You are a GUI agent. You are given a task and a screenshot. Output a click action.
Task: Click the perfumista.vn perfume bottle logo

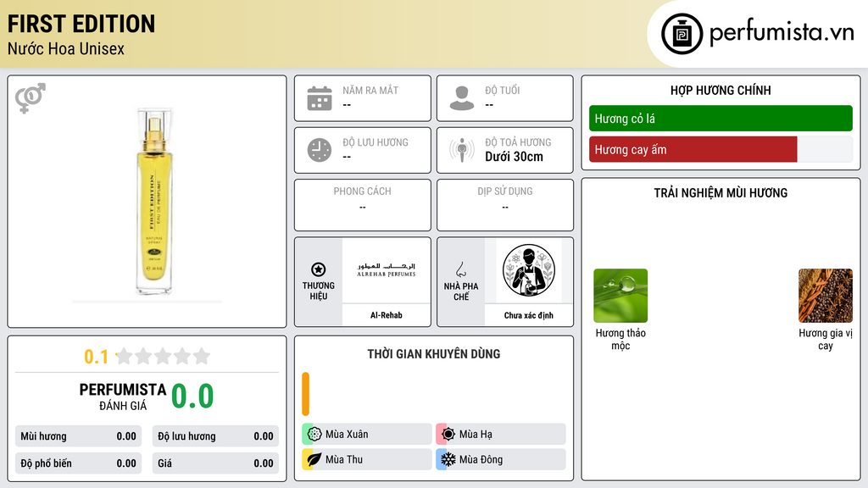point(682,34)
